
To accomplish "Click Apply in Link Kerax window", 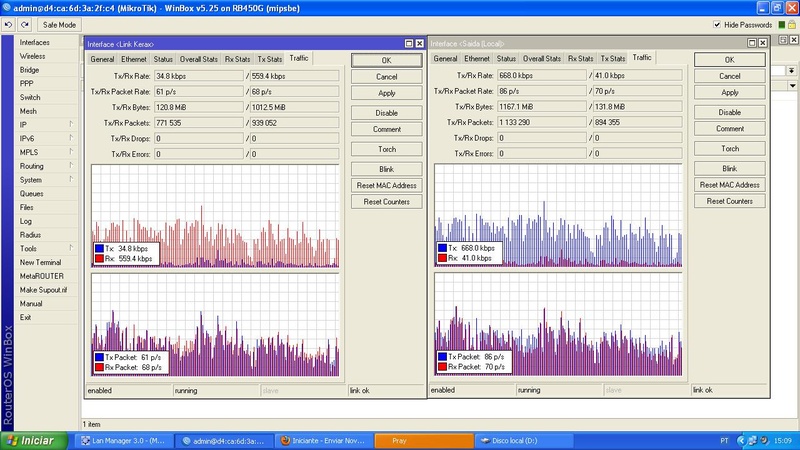I will click(x=387, y=93).
